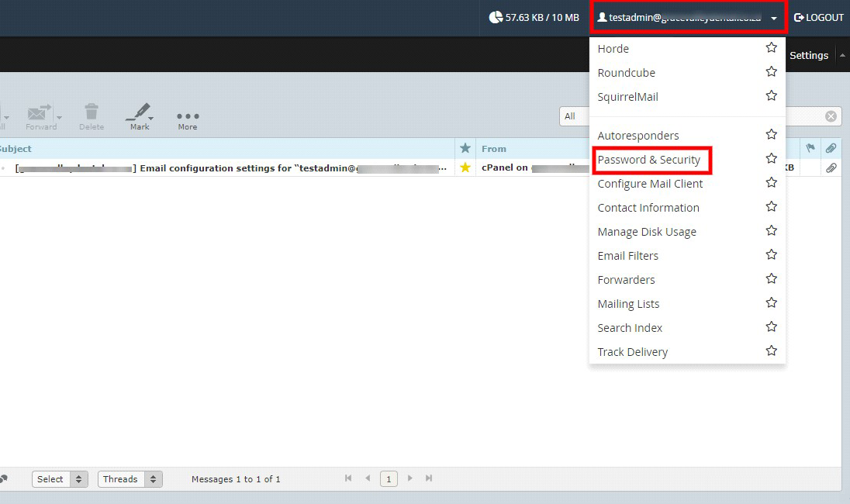Open the Settings tab
Image resolution: width=850 pixels, height=504 pixels.
(809, 55)
